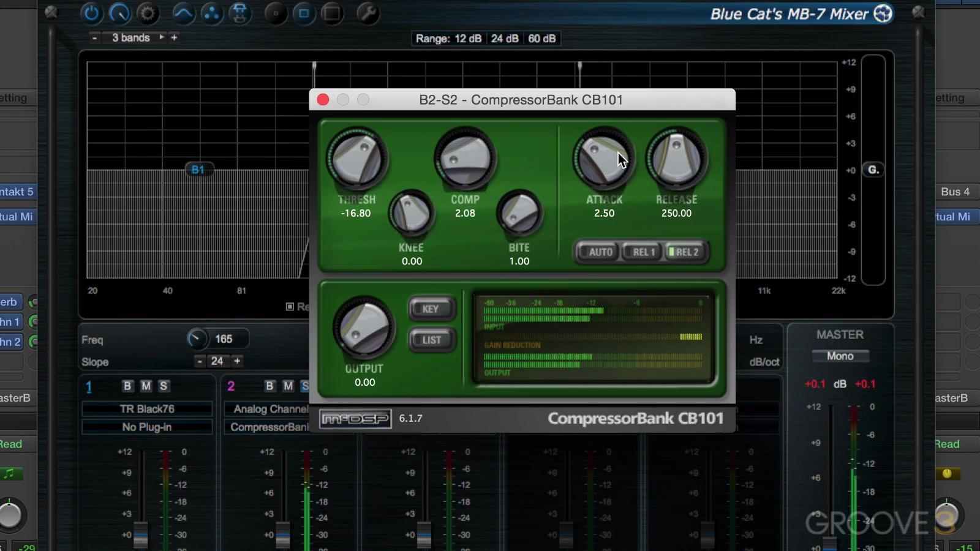Open the TR Black76 plug-in slot on band 1
Screen dimensions: 980x551
(x=147, y=409)
